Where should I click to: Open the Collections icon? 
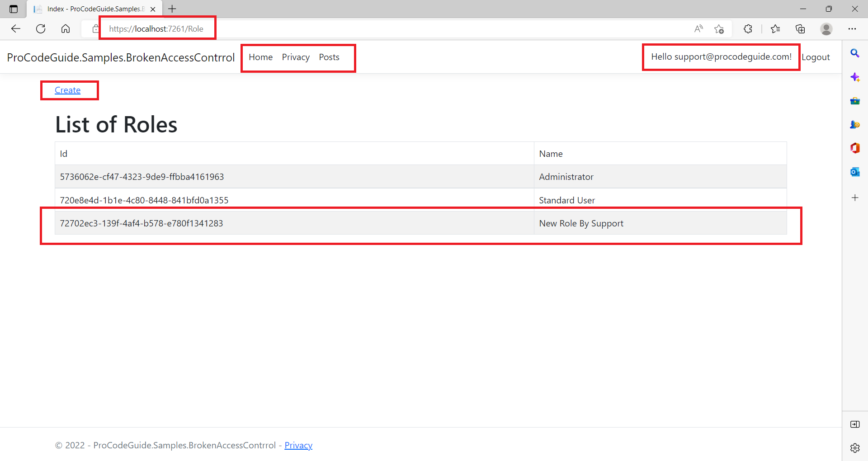800,28
